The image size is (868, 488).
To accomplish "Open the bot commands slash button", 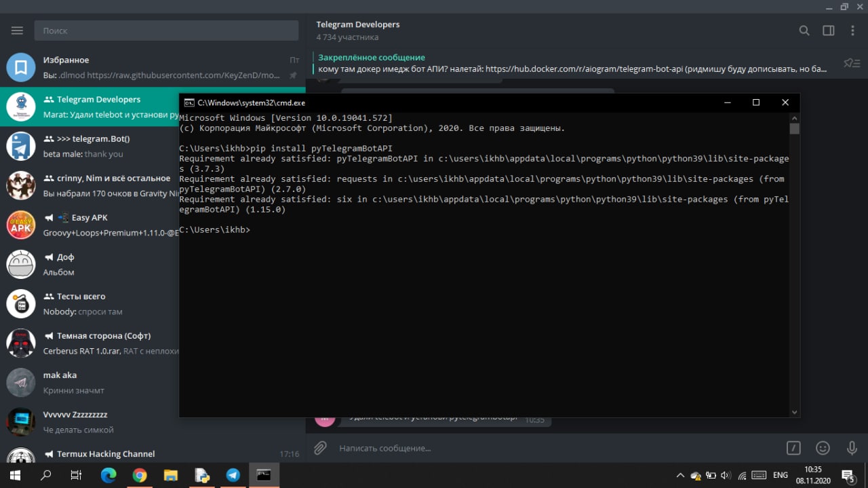I will click(793, 448).
